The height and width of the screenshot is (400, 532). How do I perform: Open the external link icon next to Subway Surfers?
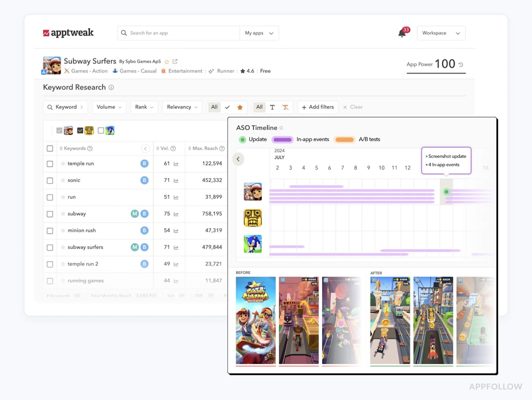click(174, 61)
